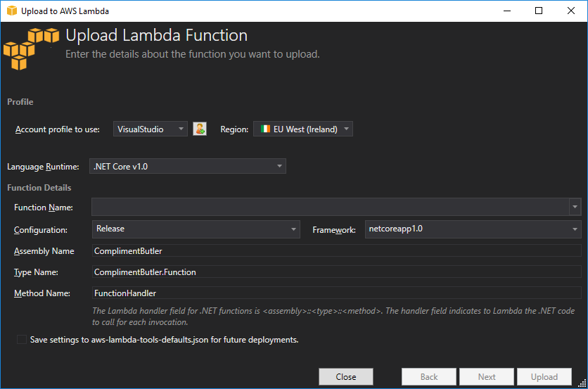Image resolution: width=588 pixels, height=389 pixels.
Task: Maximize the Upload to AWS Lambda window
Action: (x=539, y=11)
